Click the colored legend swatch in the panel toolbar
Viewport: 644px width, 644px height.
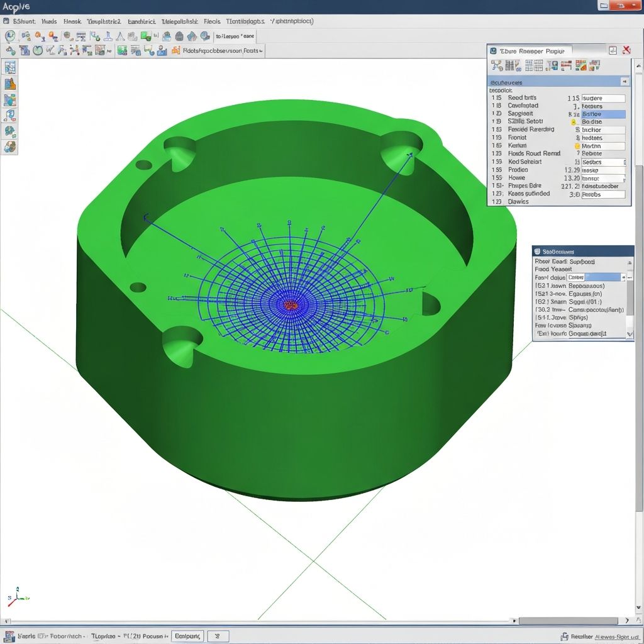(582, 65)
